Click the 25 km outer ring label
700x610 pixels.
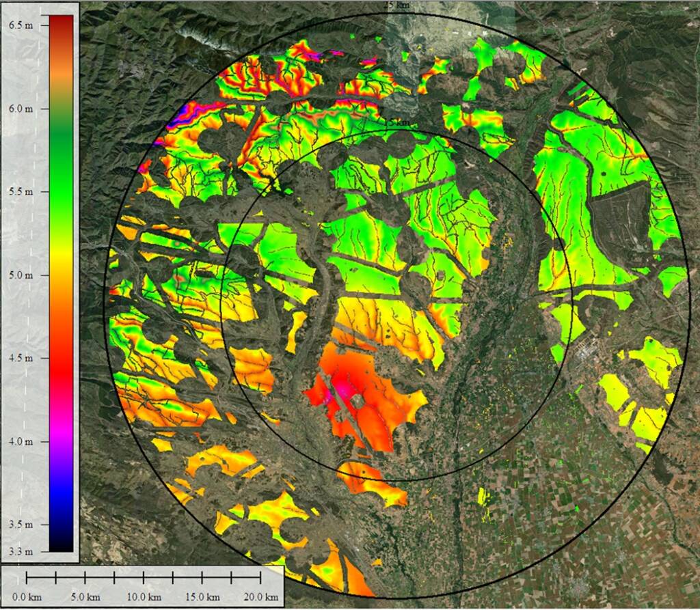point(396,5)
